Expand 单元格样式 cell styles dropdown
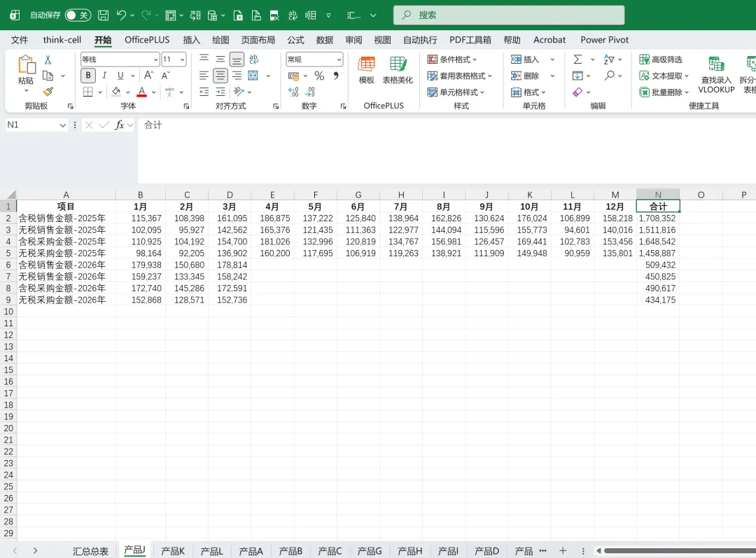The width and height of the screenshot is (756, 558). (456, 92)
